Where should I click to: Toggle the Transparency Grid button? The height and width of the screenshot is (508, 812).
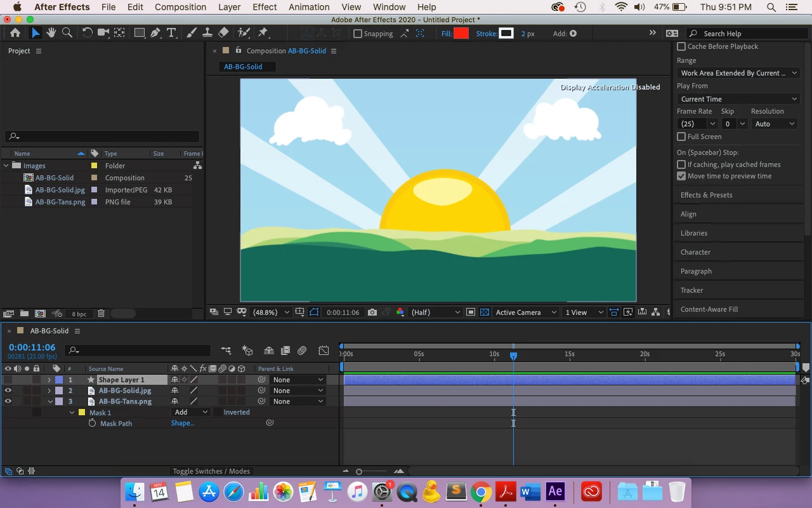click(x=485, y=312)
